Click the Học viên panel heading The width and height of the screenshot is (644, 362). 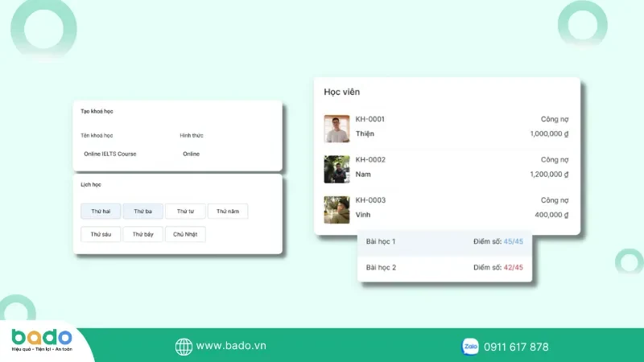[341, 92]
